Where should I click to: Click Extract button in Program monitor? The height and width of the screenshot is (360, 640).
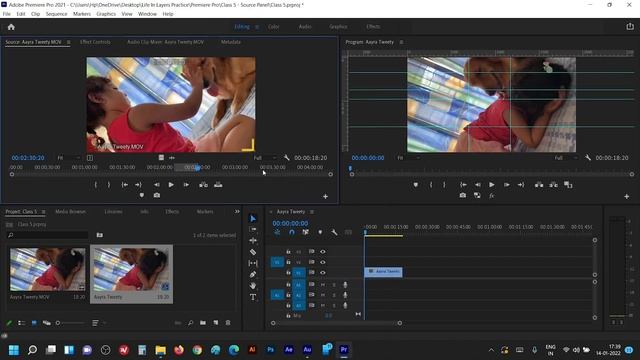coord(553,185)
